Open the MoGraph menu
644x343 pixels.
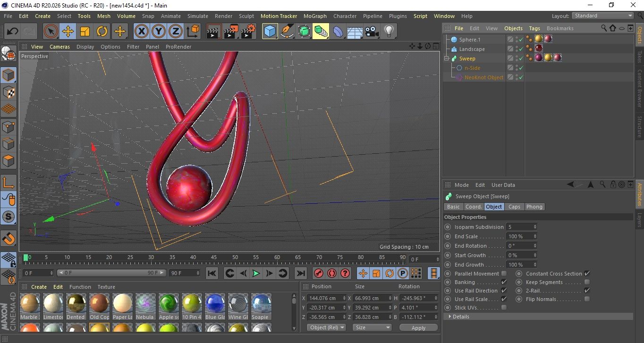(x=315, y=16)
